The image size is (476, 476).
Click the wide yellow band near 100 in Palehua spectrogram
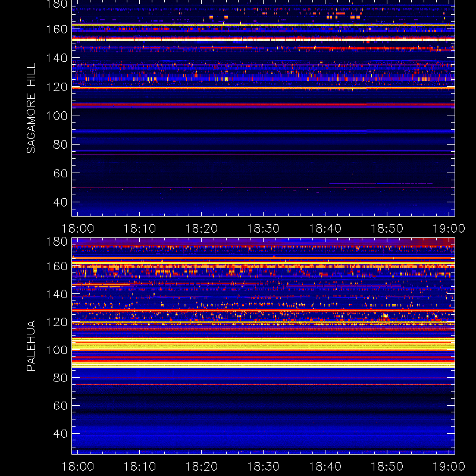263,345
